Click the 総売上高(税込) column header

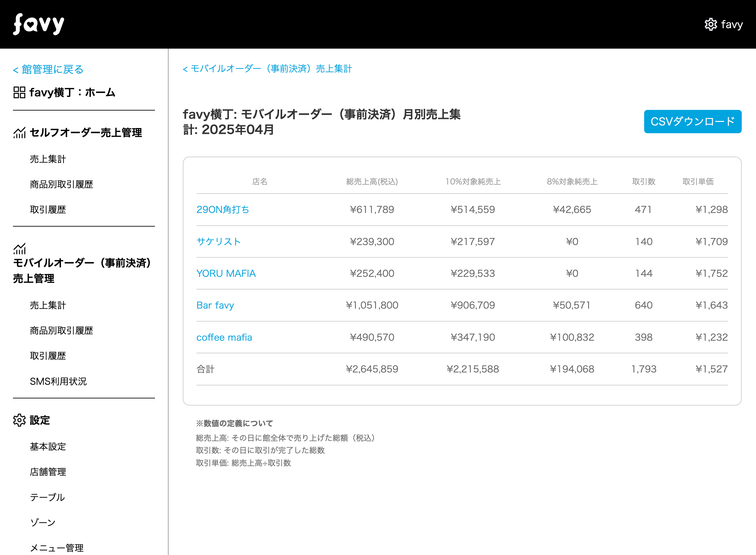click(372, 182)
